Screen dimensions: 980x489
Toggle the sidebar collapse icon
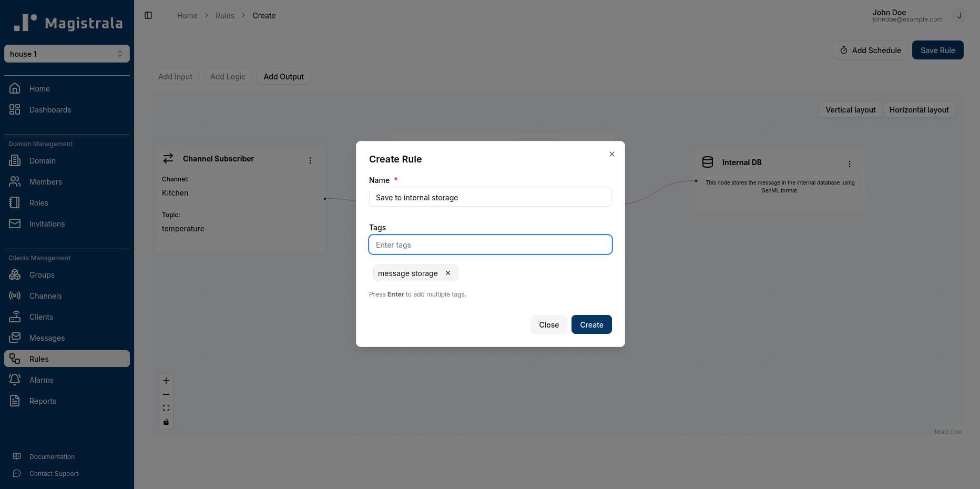coord(148,16)
